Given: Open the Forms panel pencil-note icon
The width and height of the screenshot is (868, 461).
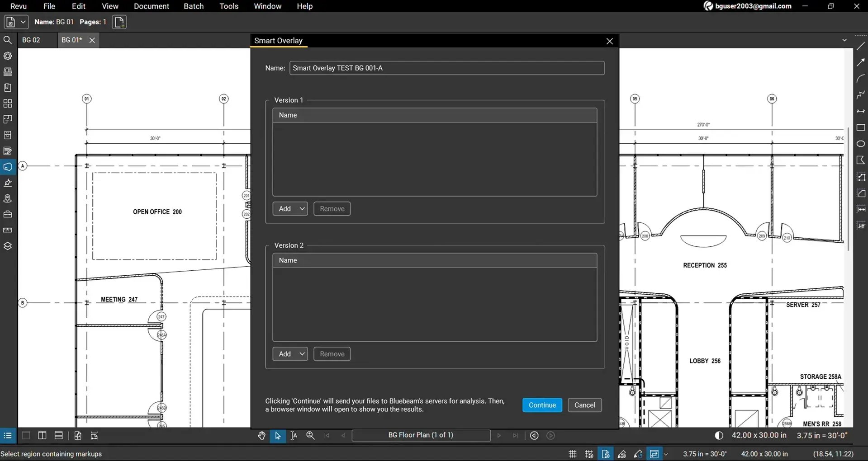Looking at the screenshot, I should [x=8, y=151].
